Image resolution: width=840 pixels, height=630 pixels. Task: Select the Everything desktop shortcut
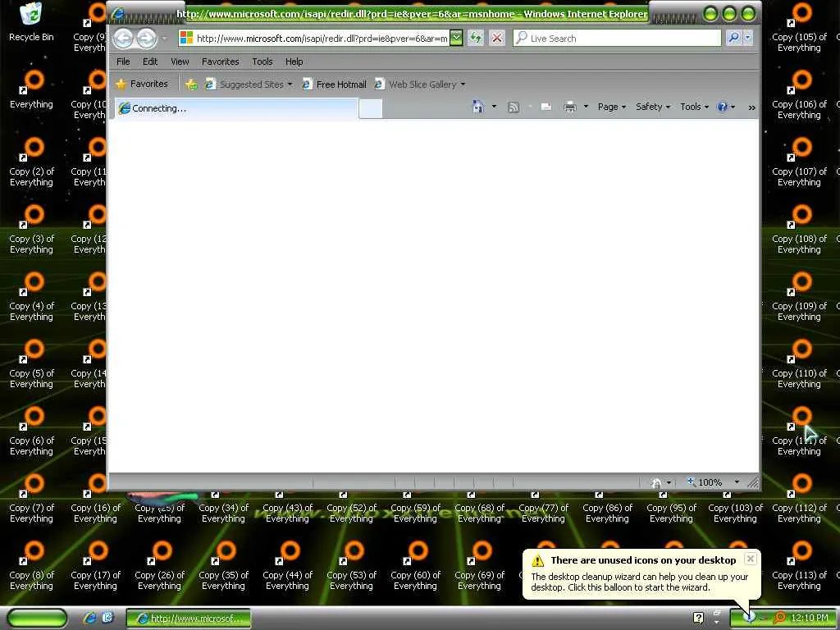click(x=31, y=89)
